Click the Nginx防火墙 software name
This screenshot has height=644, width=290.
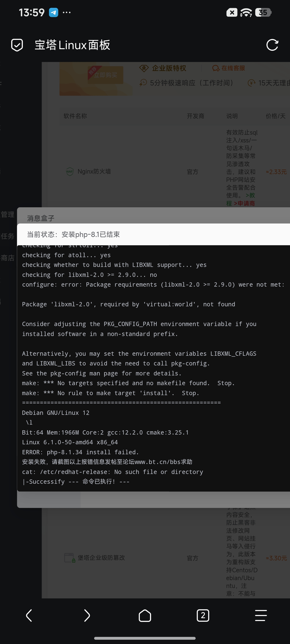pos(94,171)
